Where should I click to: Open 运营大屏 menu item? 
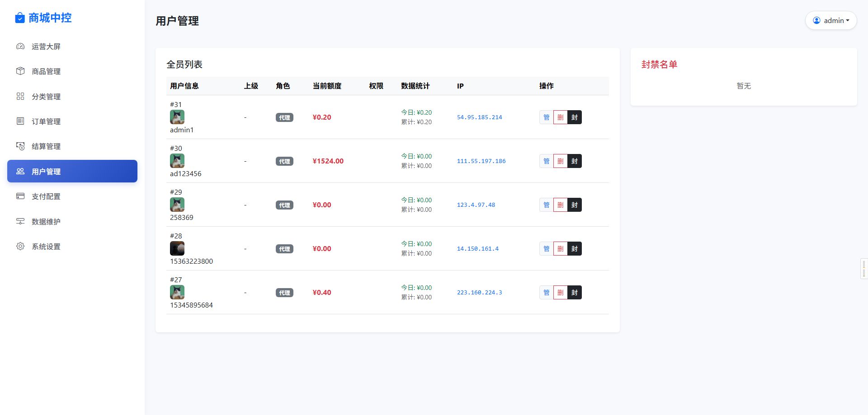pyautogui.click(x=72, y=46)
